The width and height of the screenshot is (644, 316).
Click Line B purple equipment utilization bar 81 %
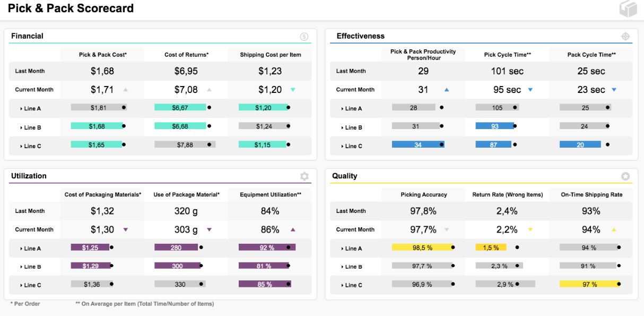265,266
